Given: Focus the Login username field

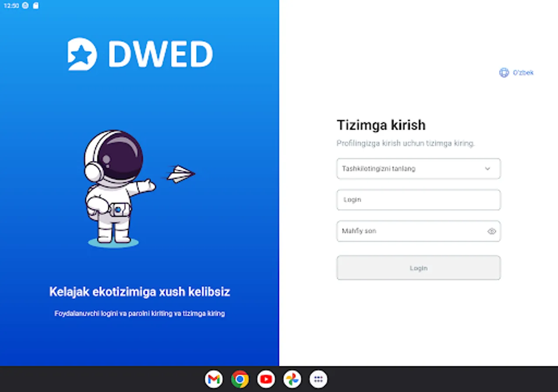Looking at the screenshot, I should [x=418, y=200].
